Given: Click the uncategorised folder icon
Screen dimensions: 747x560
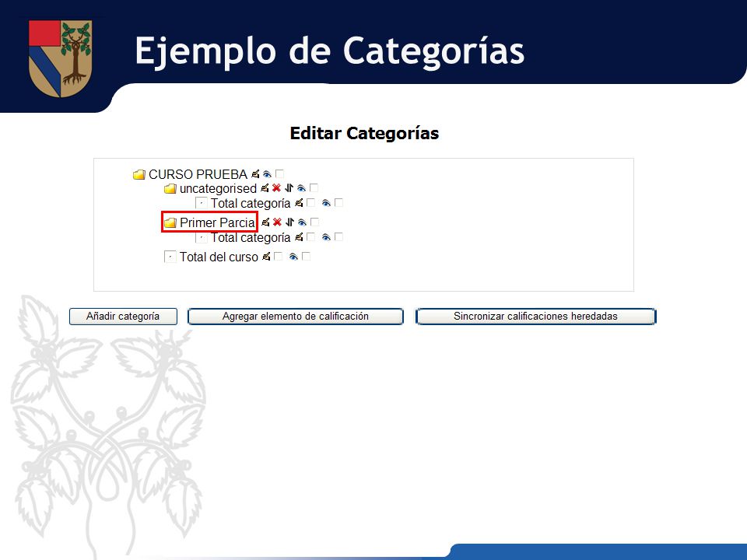Looking at the screenshot, I should tap(170, 189).
